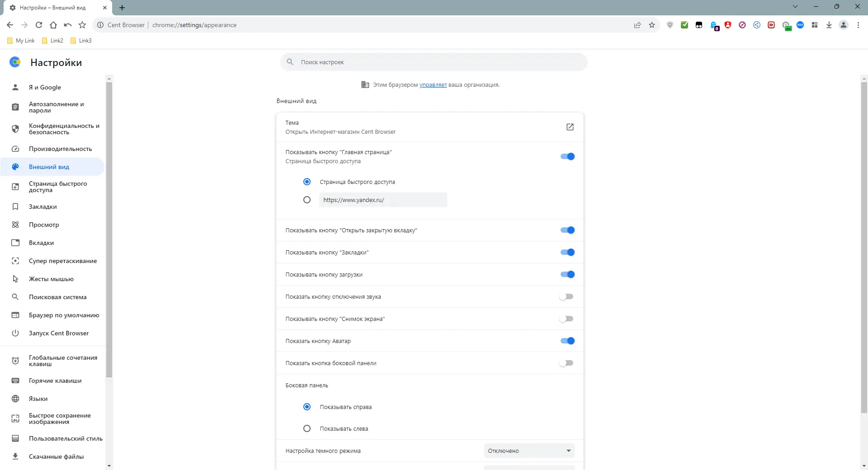Click the new tab plus button
The width and height of the screenshot is (868, 470).
[x=122, y=8]
